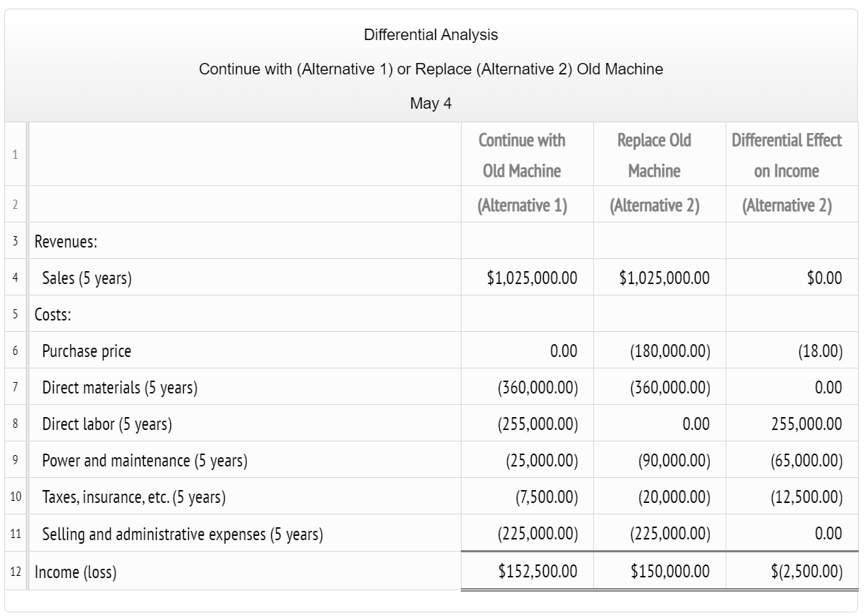Select the Continue with Old Machine column header
Viewport: 868px width, 616px height.
522,155
